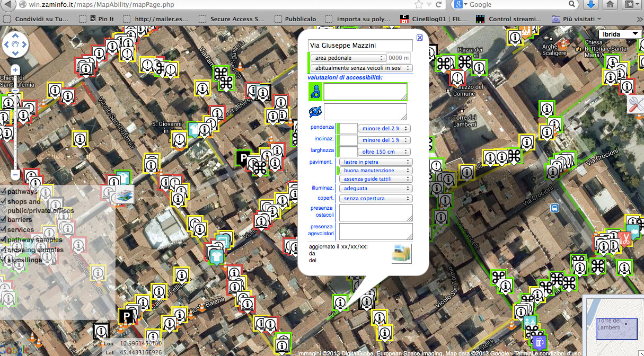Image resolution: width=644 pixels, height=356 pixels.
Task: Click the black parking marker near Vicolo Balena
Action: [x=127, y=316]
